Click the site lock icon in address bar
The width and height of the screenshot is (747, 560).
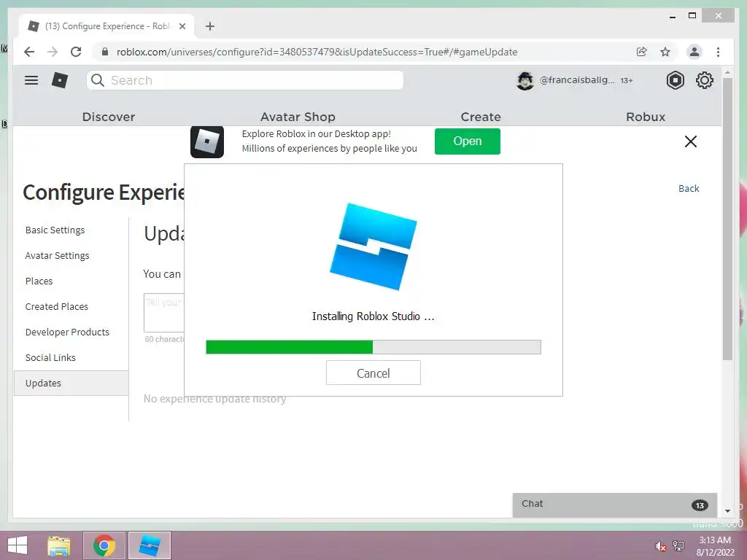[105, 52]
